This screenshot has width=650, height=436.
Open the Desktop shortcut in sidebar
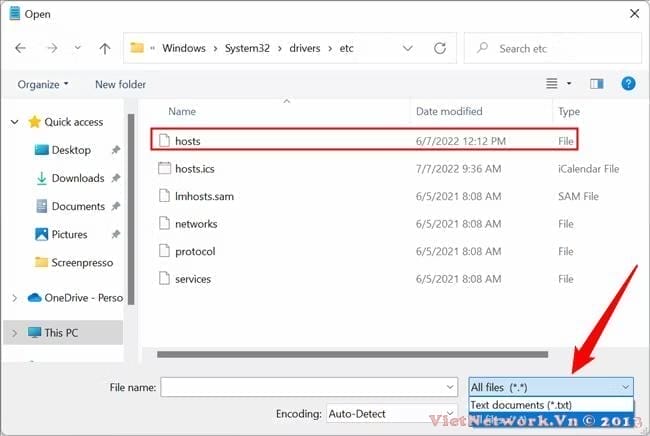(x=70, y=150)
